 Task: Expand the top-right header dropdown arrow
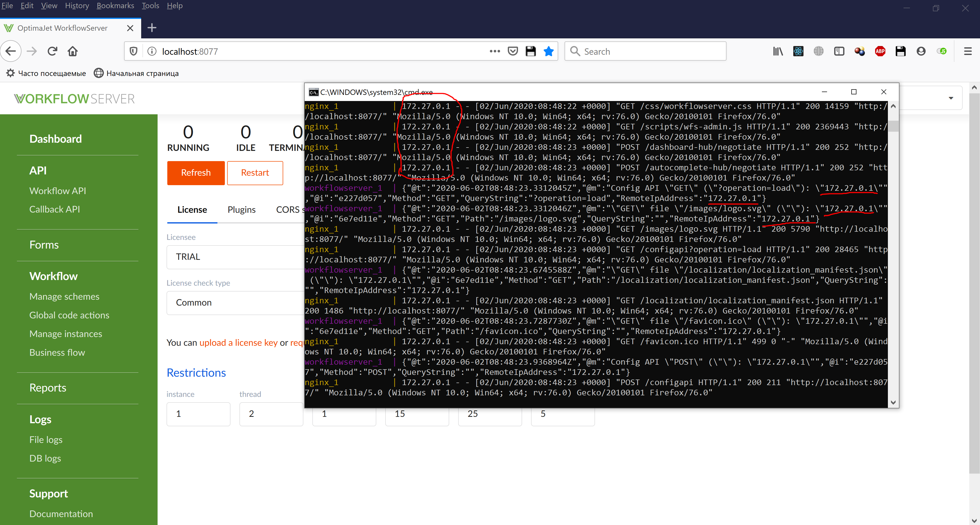pos(951,98)
